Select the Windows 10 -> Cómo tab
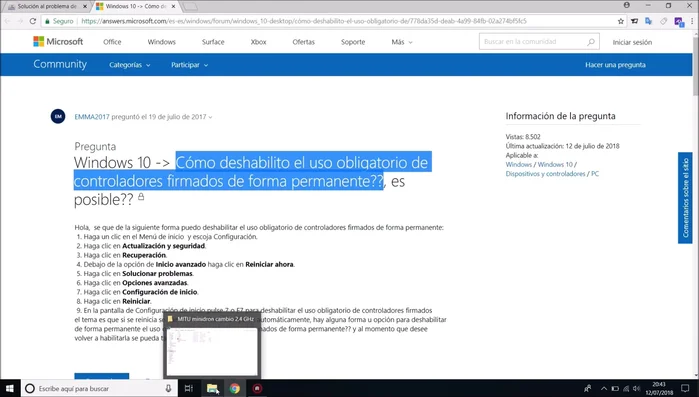The height and width of the screenshot is (397, 699). (x=136, y=6)
